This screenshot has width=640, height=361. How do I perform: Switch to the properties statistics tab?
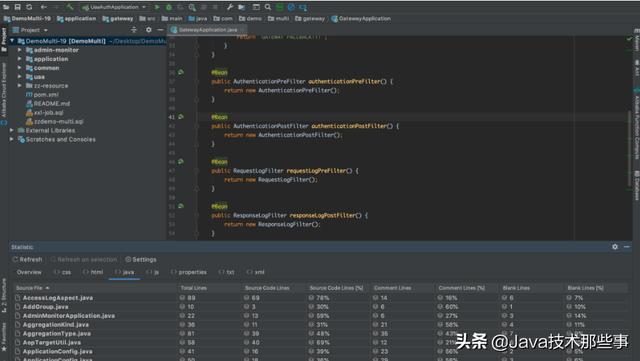[x=189, y=272]
